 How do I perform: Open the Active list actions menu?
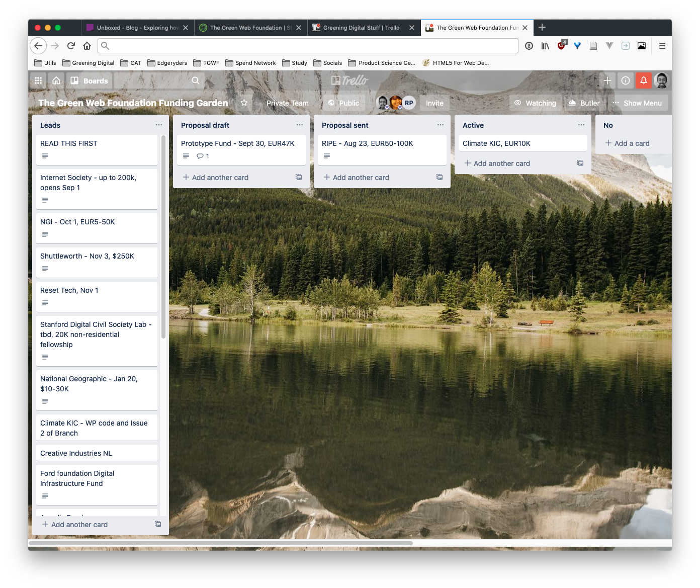point(581,125)
